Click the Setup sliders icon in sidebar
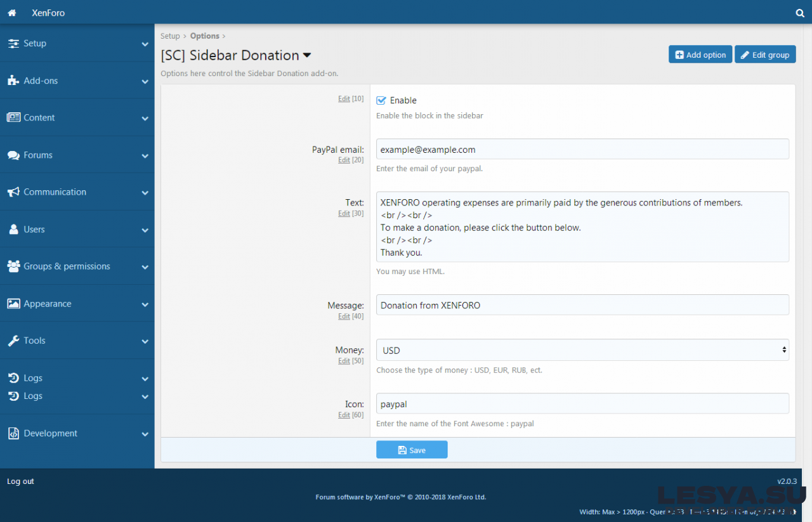 pyautogui.click(x=13, y=44)
